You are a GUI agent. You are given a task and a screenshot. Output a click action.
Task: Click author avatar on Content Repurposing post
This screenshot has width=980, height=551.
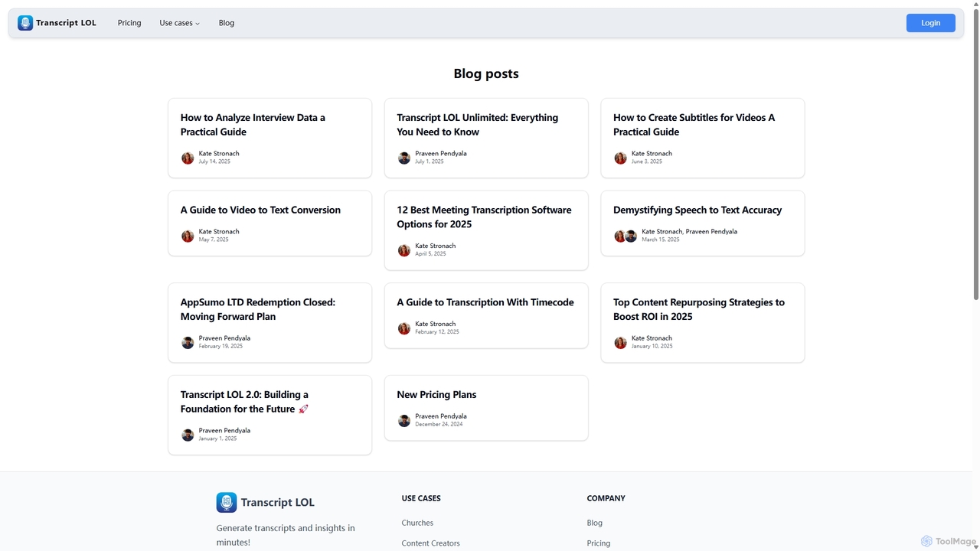pos(620,343)
